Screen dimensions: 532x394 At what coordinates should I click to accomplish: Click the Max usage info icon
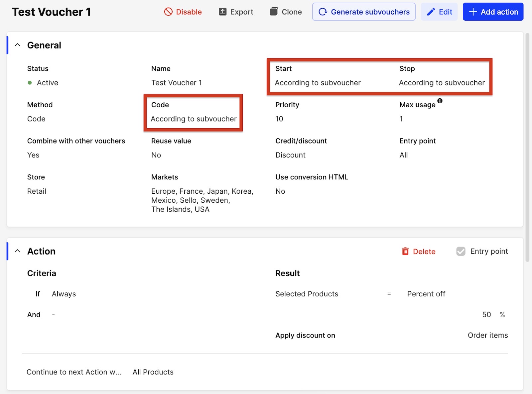pos(440,101)
